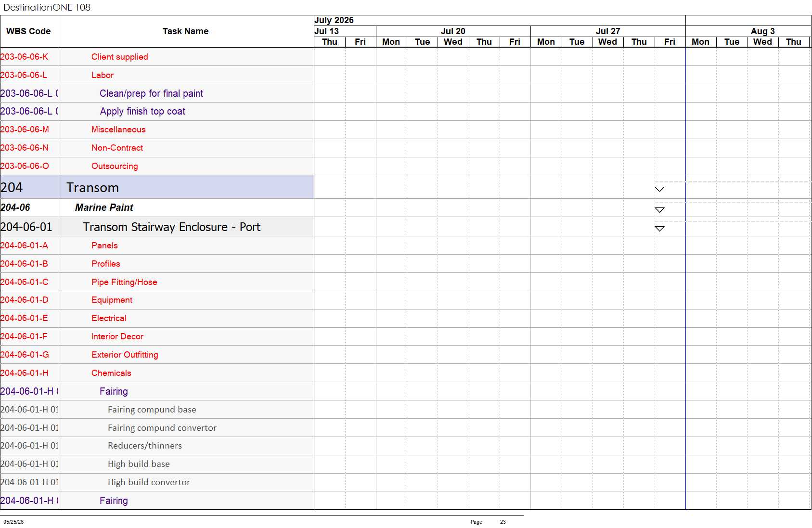Viewport: 812px width, 528px height.
Task: Click the Transom summary bar triangle marker
Action: 659,189
